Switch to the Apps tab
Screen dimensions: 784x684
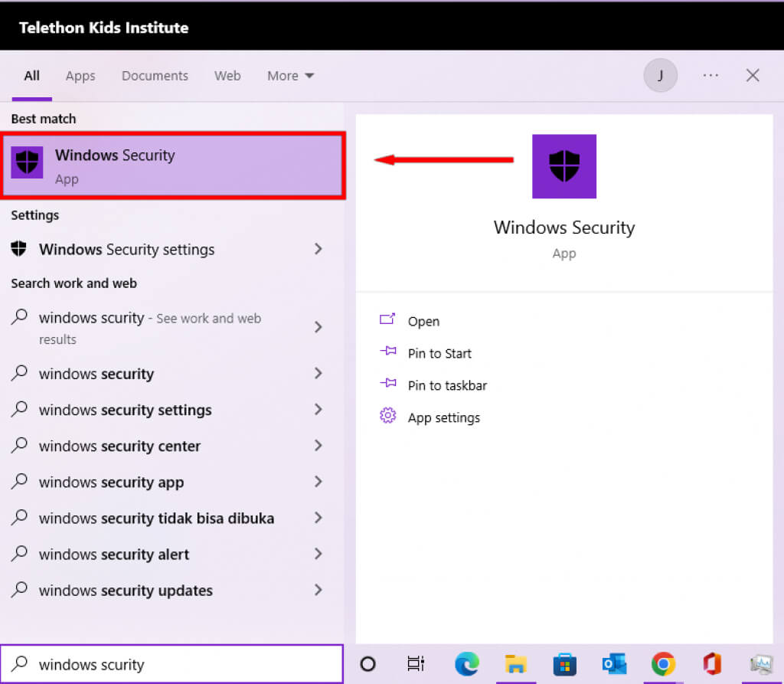[80, 76]
